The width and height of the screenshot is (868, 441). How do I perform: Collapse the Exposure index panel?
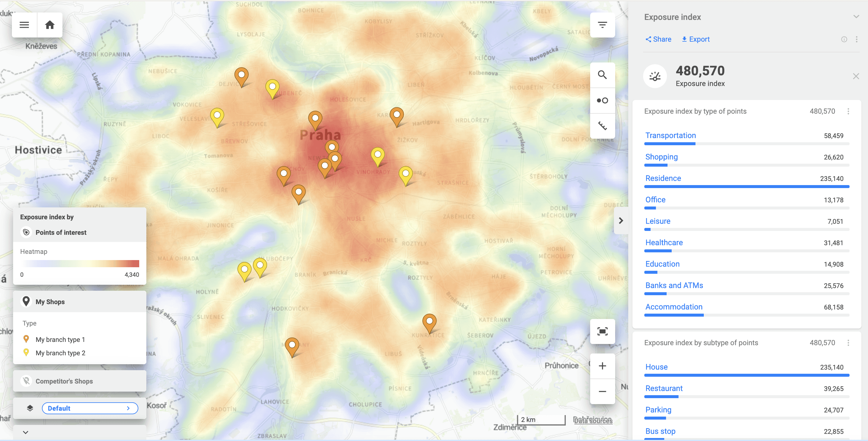(x=856, y=17)
